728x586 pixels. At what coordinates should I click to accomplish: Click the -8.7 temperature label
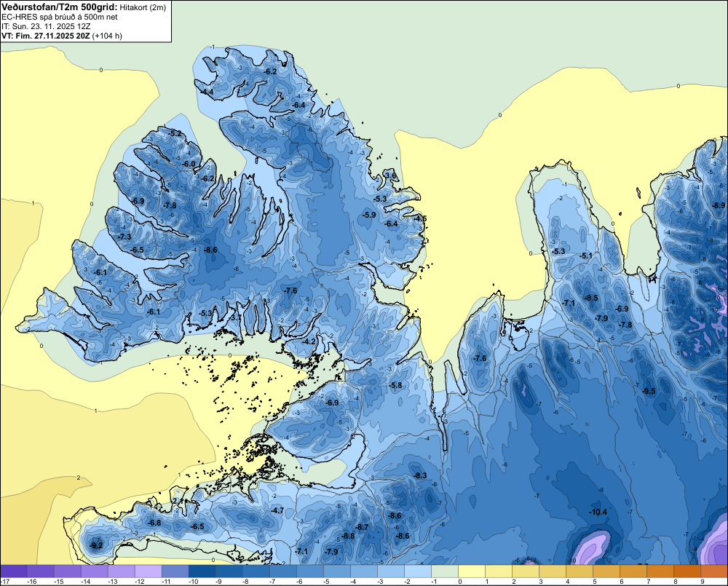coord(362,527)
